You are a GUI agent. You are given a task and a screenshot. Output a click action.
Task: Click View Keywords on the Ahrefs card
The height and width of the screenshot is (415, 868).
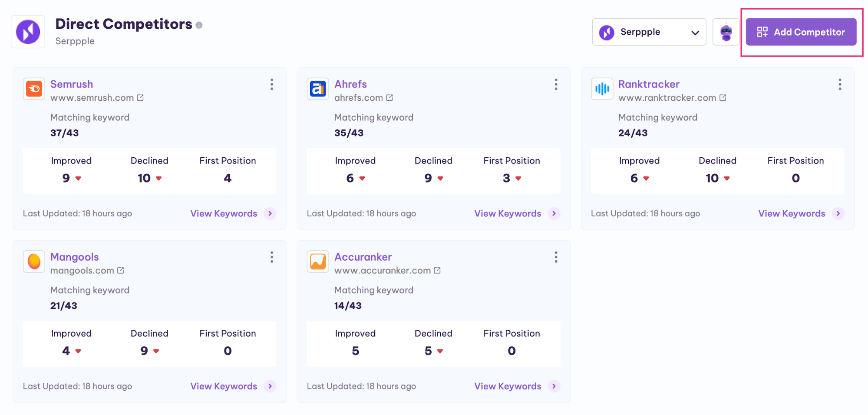(508, 213)
